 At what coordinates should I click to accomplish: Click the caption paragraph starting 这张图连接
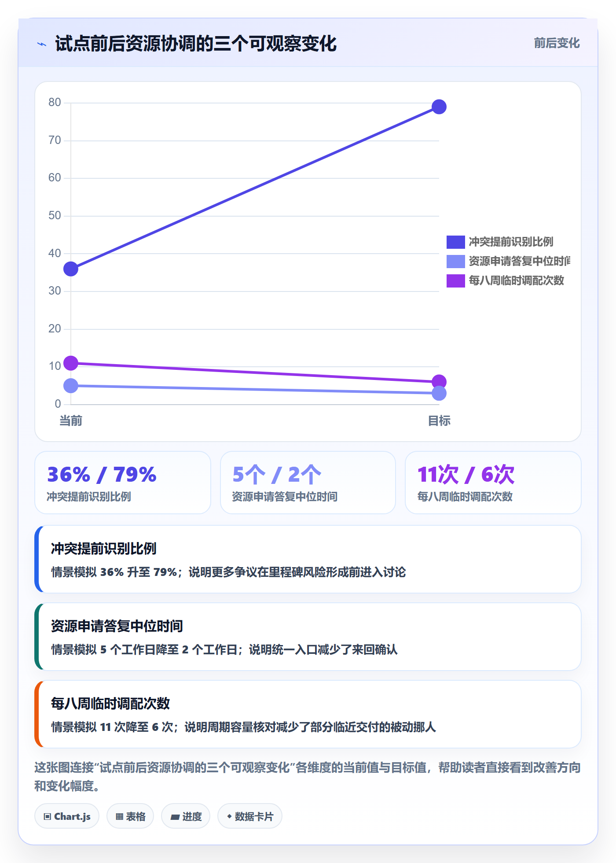click(308, 777)
